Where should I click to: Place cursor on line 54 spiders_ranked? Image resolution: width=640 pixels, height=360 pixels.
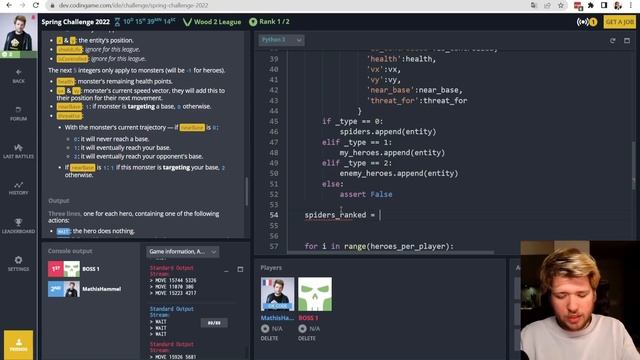click(335, 215)
